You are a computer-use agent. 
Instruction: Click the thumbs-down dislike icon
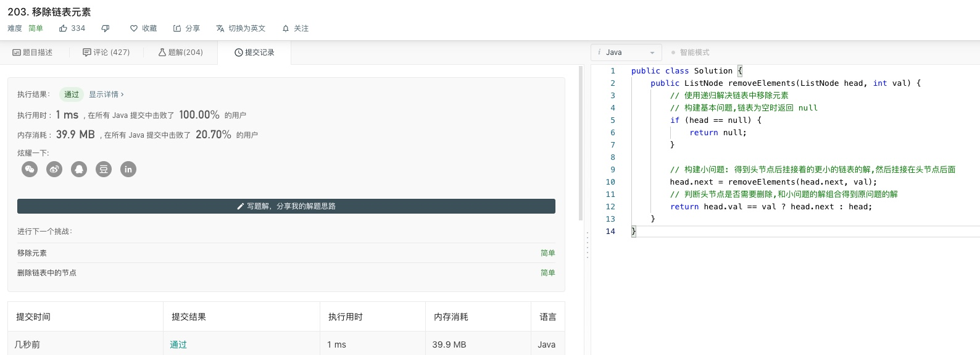(106, 28)
